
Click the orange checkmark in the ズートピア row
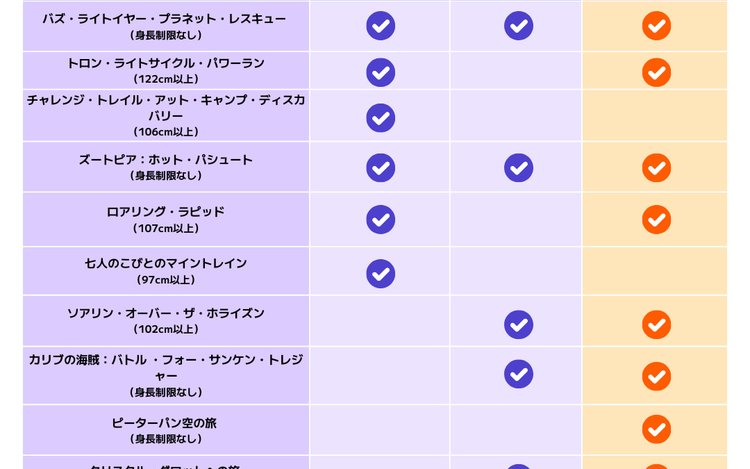click(656, 168)
